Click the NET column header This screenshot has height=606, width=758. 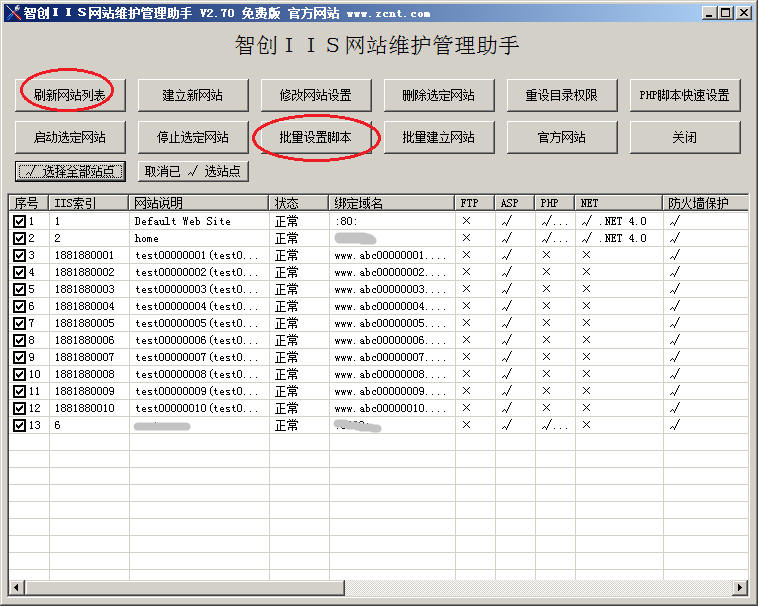pos(619,203)
